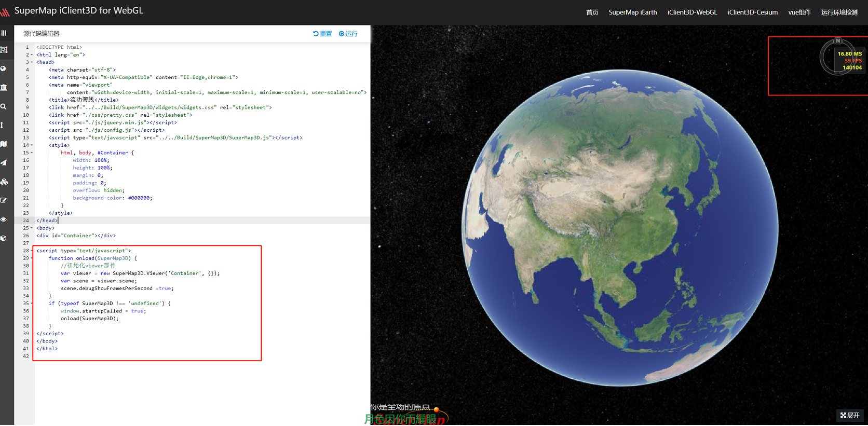This screenshot has height=426, width=868.
Task: Open the edit pencil sidebar icon
Action: click(x=4, y=200)
